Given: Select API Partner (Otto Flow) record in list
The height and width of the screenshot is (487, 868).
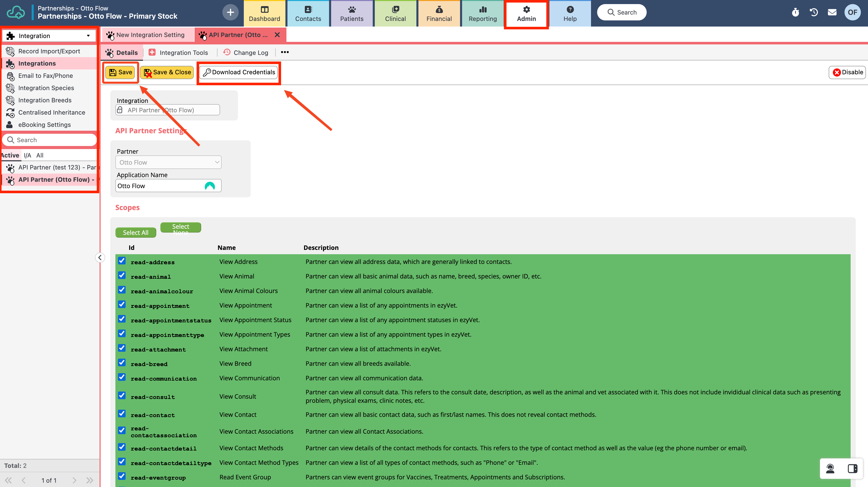Looking at the screenshot, I should click(x=50, y=179).
